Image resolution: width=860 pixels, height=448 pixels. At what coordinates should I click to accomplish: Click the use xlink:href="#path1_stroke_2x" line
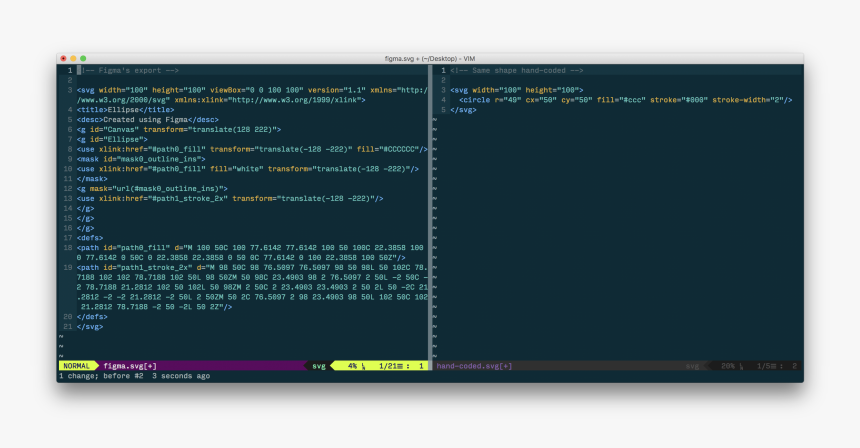[x=230, y=199]
